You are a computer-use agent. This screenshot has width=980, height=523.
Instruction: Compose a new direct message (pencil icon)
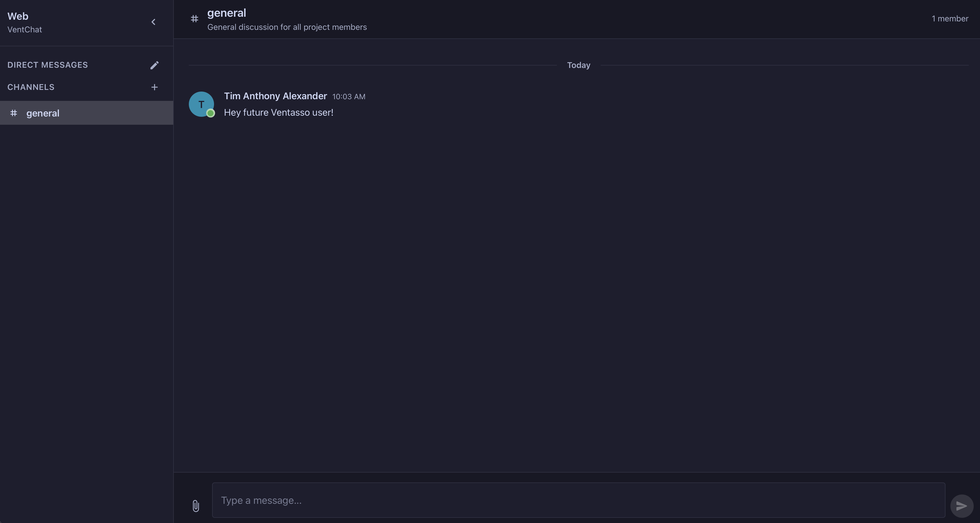[154, 65]
